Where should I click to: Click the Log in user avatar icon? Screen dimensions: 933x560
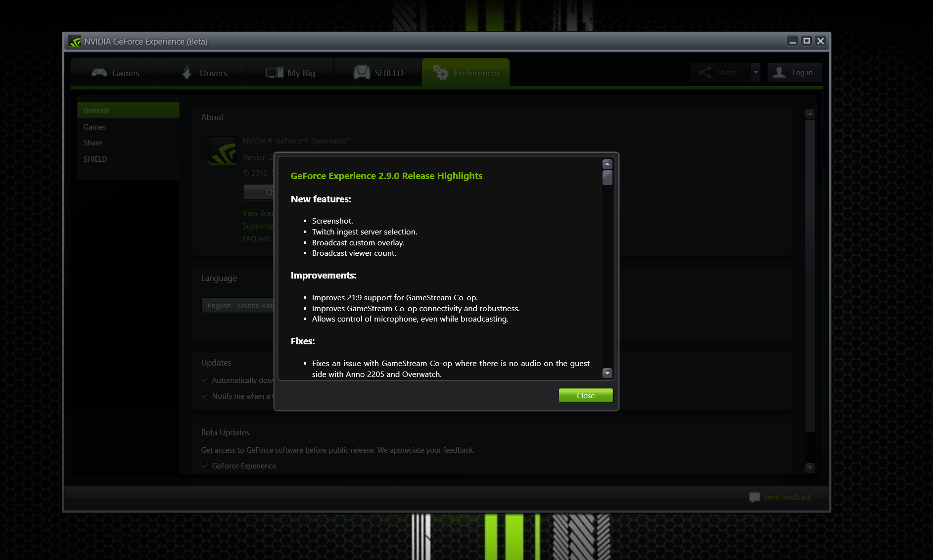click(x=779, y=72)
